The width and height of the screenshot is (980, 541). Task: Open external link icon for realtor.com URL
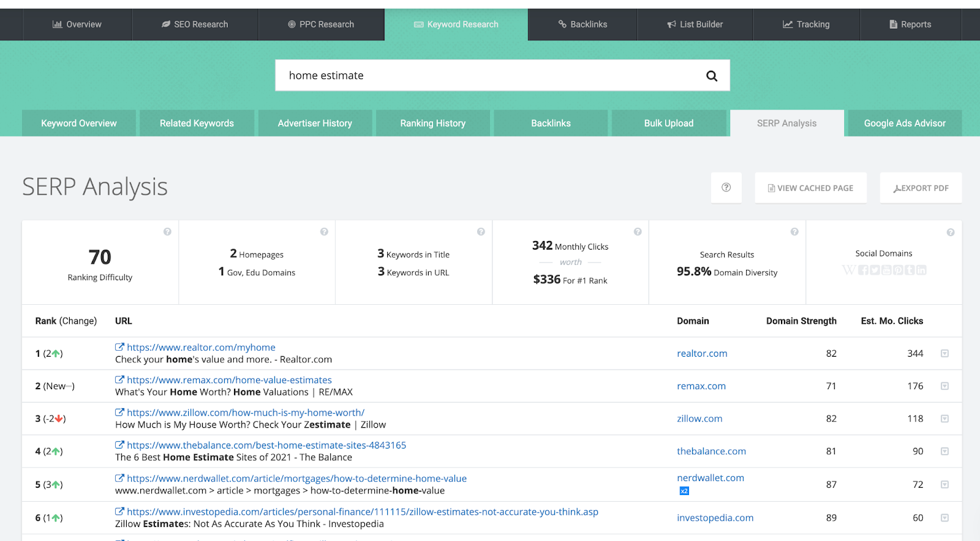[x=119, y=347]
